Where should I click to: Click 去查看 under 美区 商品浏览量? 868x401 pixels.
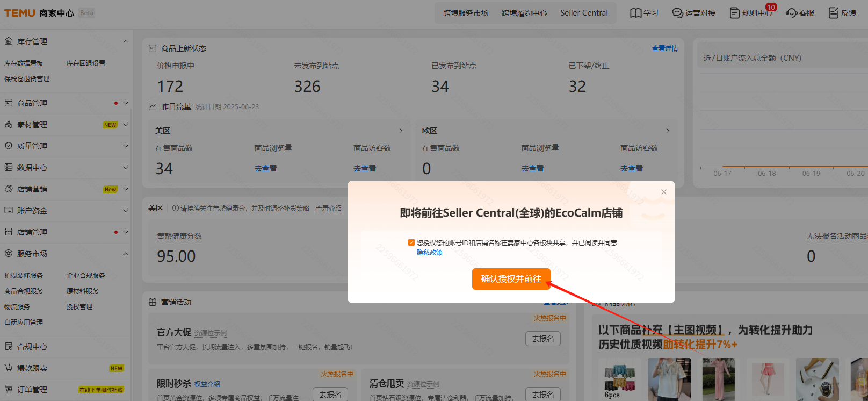tap(266, 168)
